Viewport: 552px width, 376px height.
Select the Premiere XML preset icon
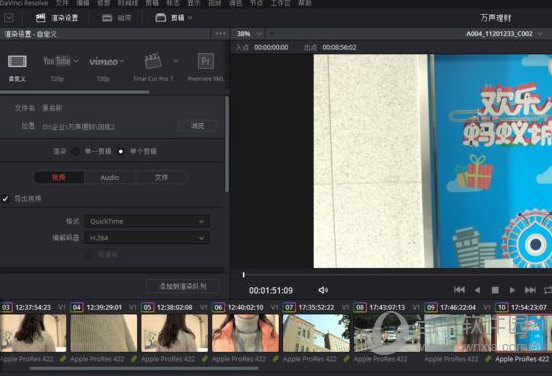[206, 61]
